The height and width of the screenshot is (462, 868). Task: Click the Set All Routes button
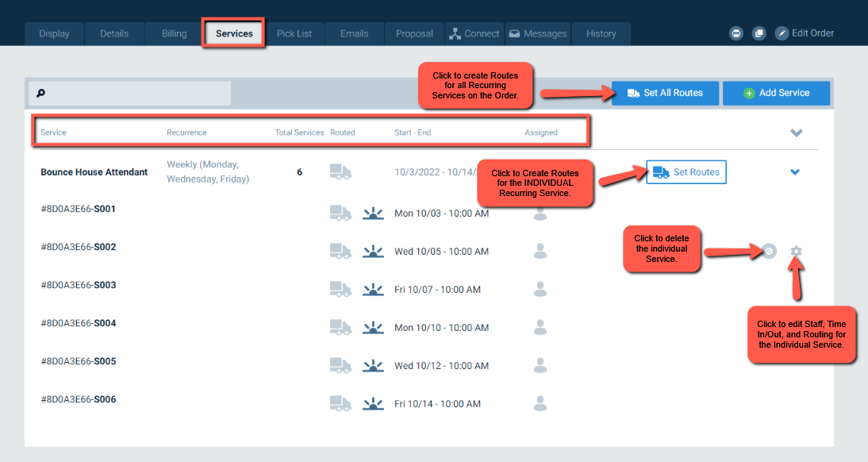[665, 93]
